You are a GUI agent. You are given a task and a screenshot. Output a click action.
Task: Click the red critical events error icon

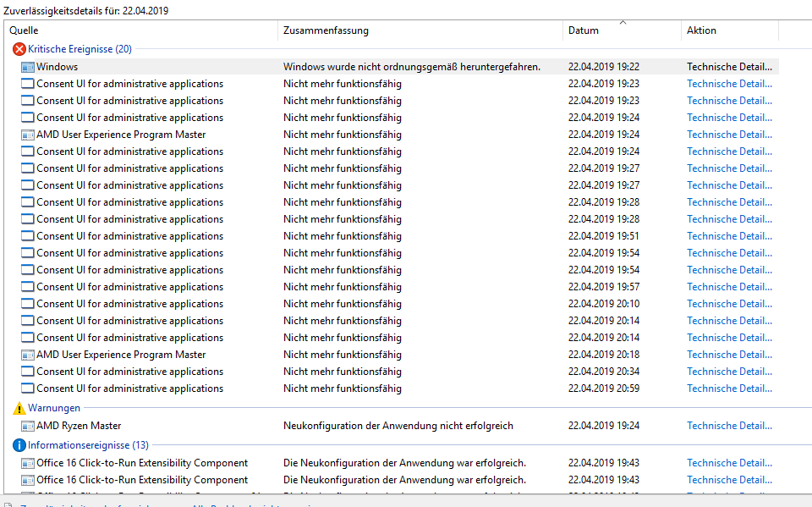pos(19,49)
